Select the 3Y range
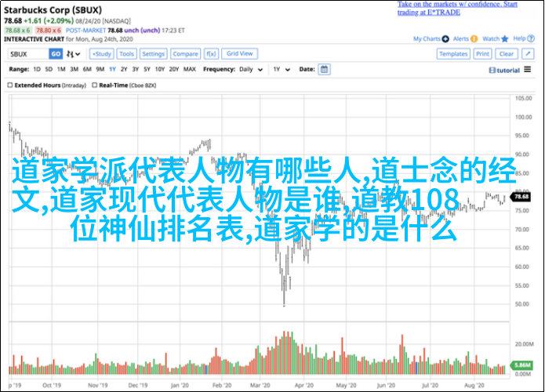This screenshot has width=545, height=392. click(x=136, y=69)
